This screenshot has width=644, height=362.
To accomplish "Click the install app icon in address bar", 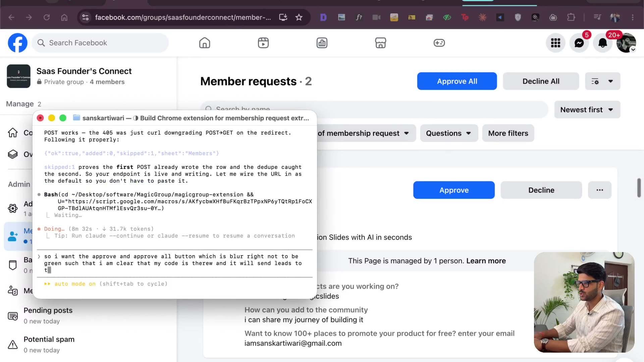I will pos(283,17).
